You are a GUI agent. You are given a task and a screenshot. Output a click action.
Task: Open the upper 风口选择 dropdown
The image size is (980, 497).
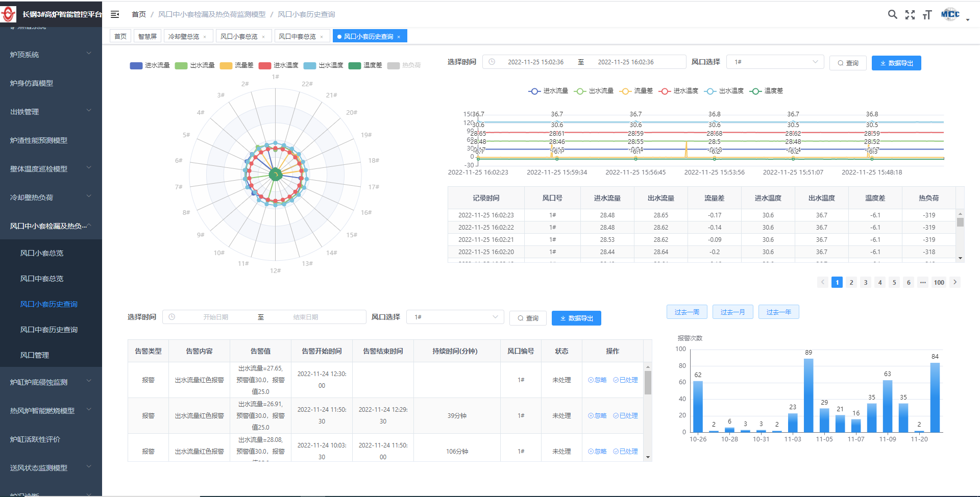(775, 62)
